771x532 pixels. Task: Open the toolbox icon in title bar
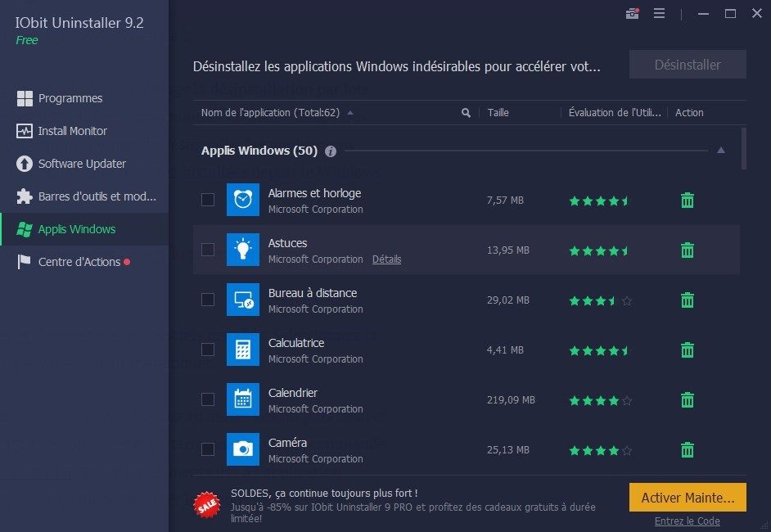633,13
